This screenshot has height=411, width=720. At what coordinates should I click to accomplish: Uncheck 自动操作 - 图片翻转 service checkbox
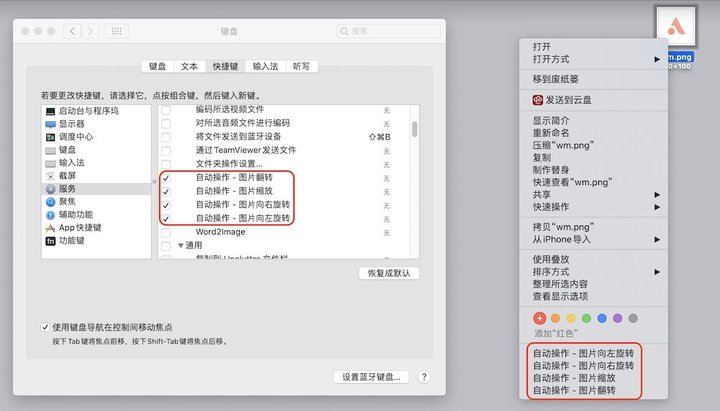click(x=166, y=178)
